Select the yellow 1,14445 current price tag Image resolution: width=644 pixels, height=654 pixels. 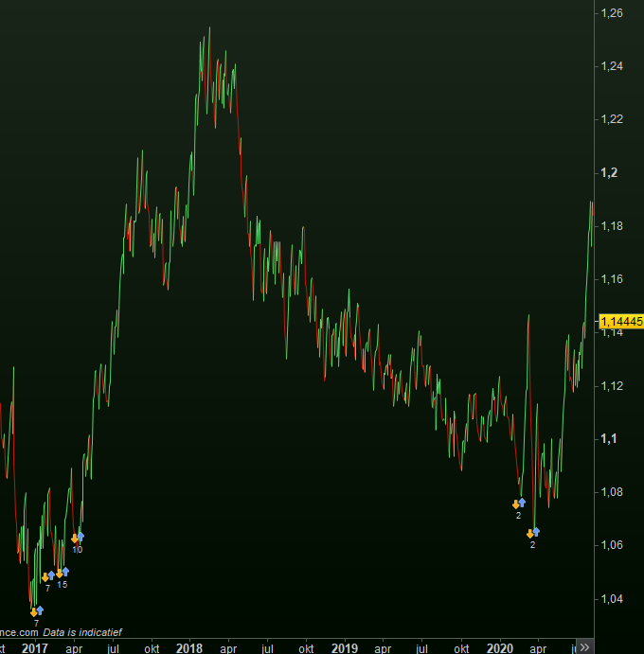click(621, 322)
